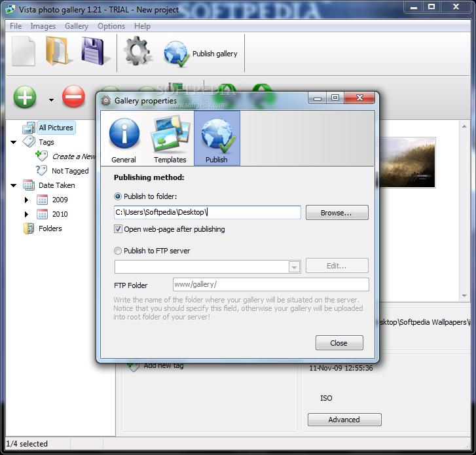Click the 11-Nov-09 12:55:36 date text
Image resolution: width=476 pixels, height=455 pixels.
pos(341,368)
